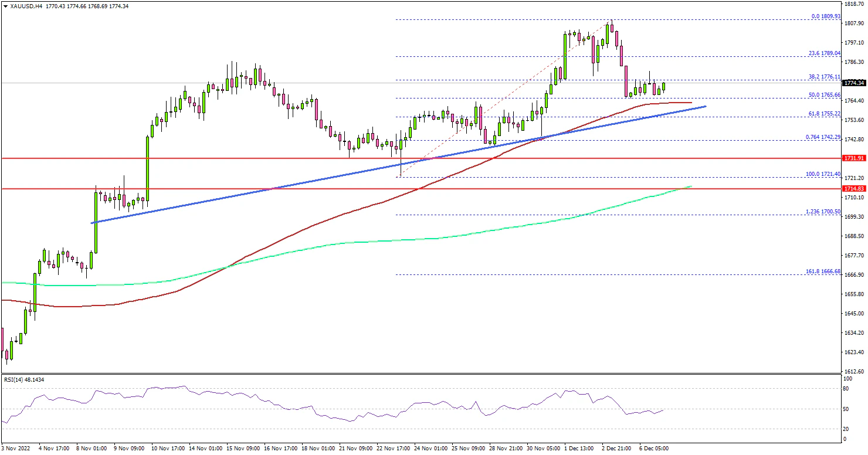The width and height of the screenshot is (868, 455).
Task: Click the 6 Dec 05:00 time label
Action: [x=653, y=449]
